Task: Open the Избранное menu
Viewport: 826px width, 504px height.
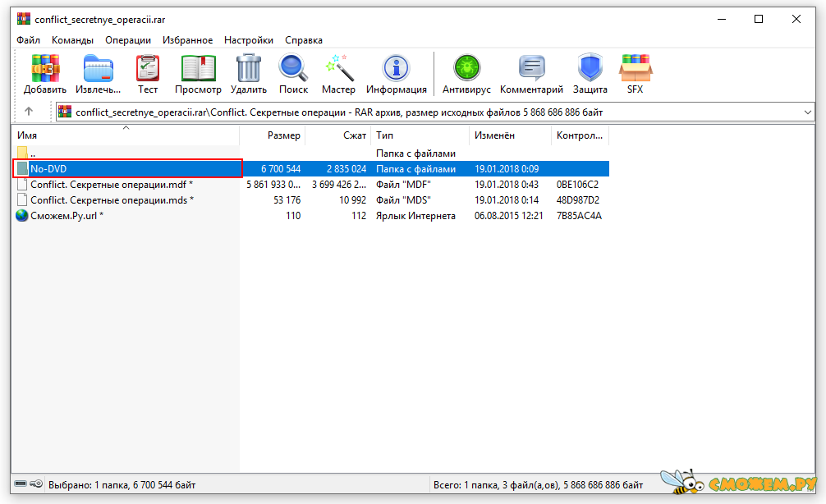Action: click(187, 40)
